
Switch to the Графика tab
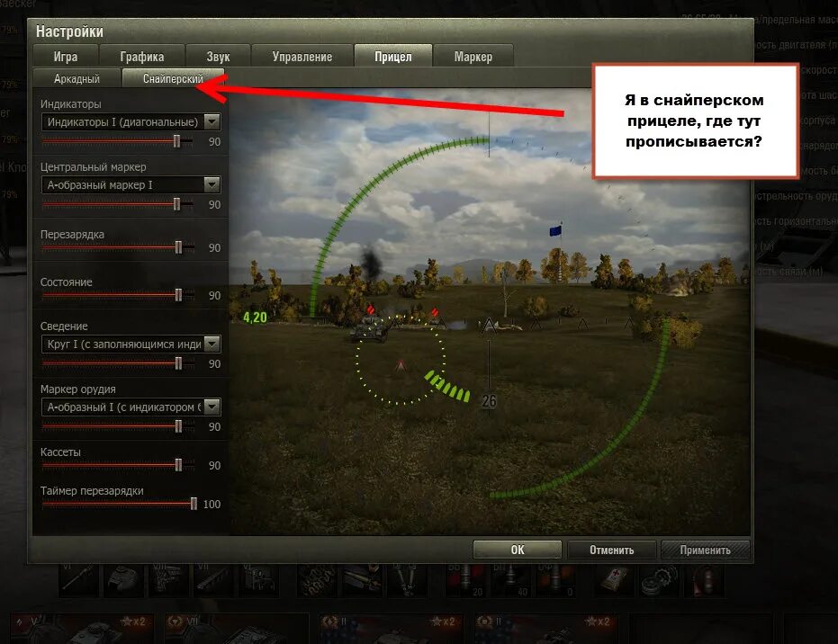[141, 56]
